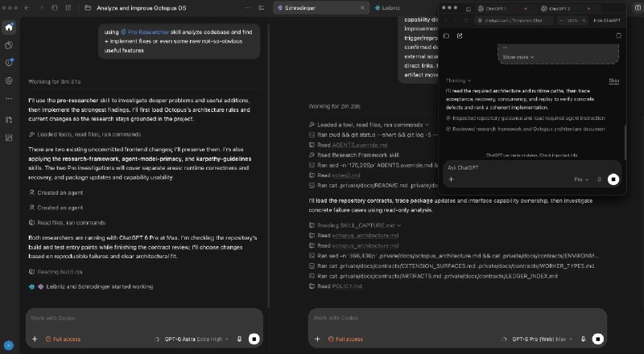Click the plus in the right Codex composer
The width and height of the screenshot is (644, 354).
click(x=317, y=340)
